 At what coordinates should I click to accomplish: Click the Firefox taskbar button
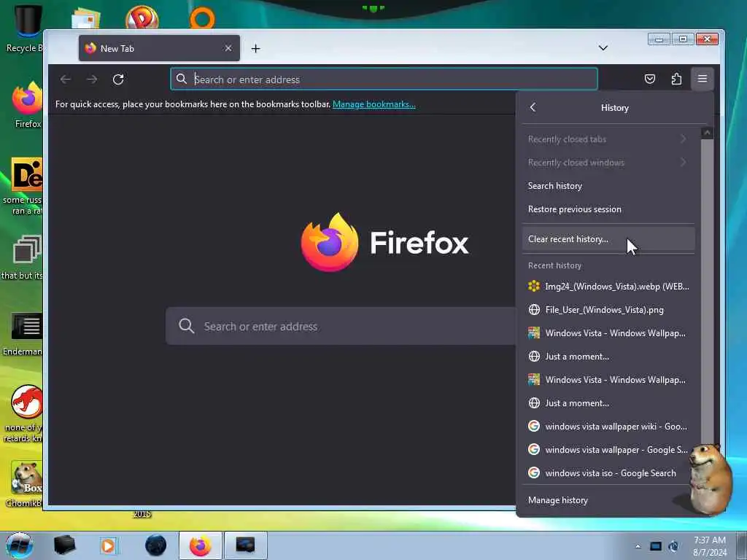coord(200,545)
